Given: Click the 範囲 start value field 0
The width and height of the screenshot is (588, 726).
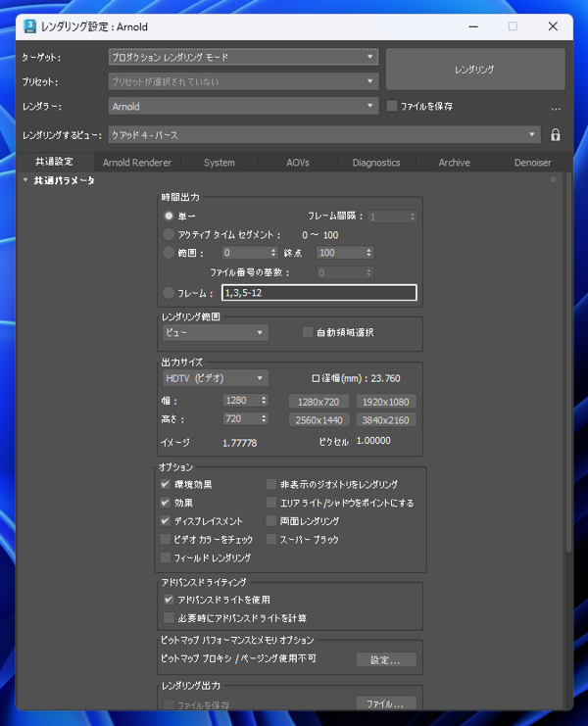Looking at the screenshot, I should click(245, 253).
